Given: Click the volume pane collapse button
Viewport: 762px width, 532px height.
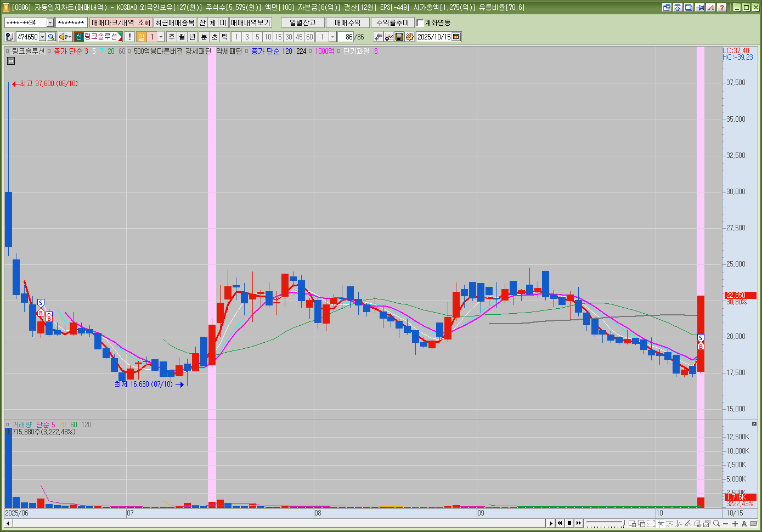Looking at the screenshot, I should coord(754,424).
